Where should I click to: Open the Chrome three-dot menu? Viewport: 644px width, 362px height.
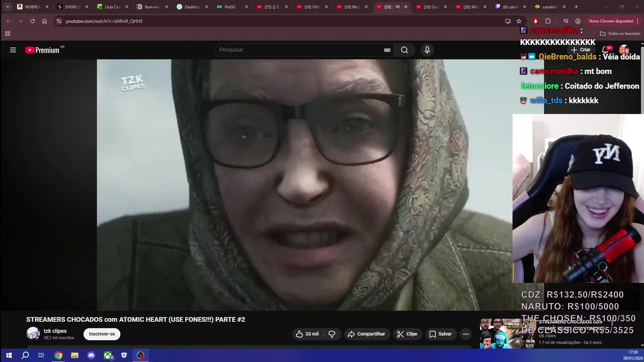(x=638, y=21)
